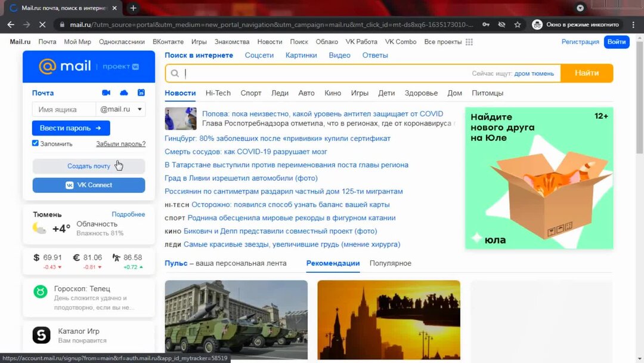Open the @mail.ru domain dropdown

[120, 109]
